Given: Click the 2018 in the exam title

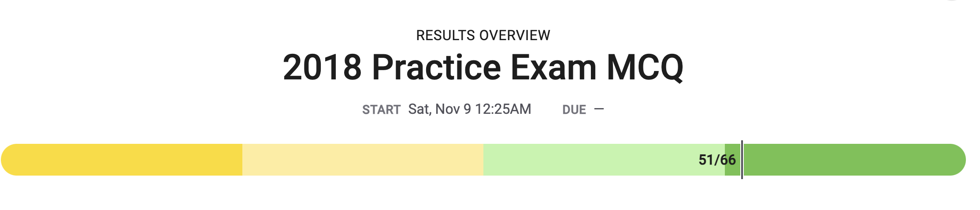Looking at the screenshot, I should [322, 67].
